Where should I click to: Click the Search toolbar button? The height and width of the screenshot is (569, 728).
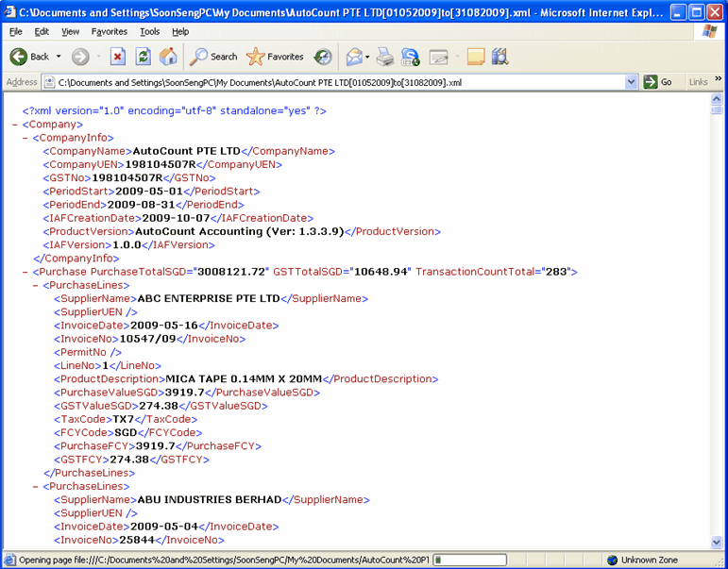(213, 57)
